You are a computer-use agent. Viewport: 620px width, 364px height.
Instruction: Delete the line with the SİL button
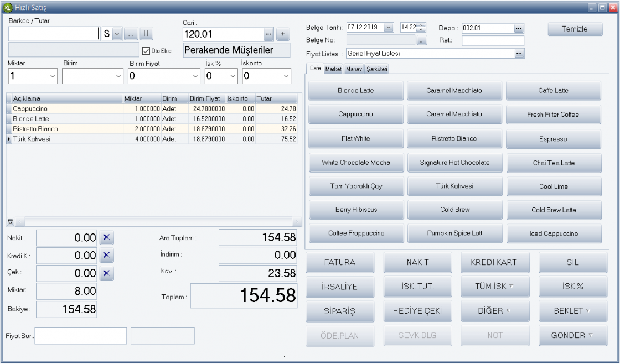[572, 262]
